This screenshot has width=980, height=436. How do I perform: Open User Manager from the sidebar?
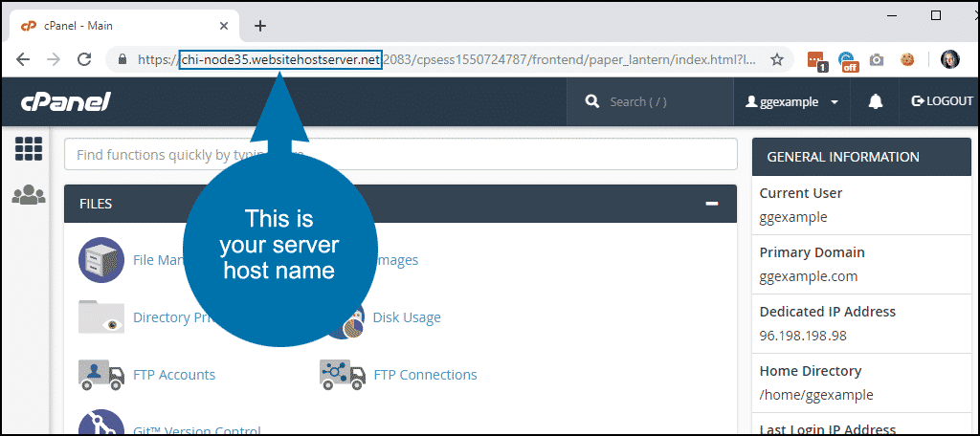[x=29, y=195]
